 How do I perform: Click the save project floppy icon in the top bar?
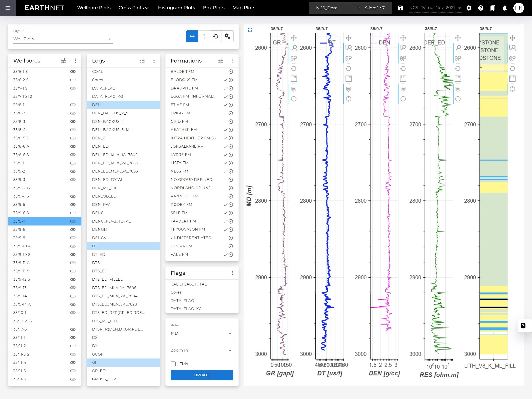coord(401,8)
